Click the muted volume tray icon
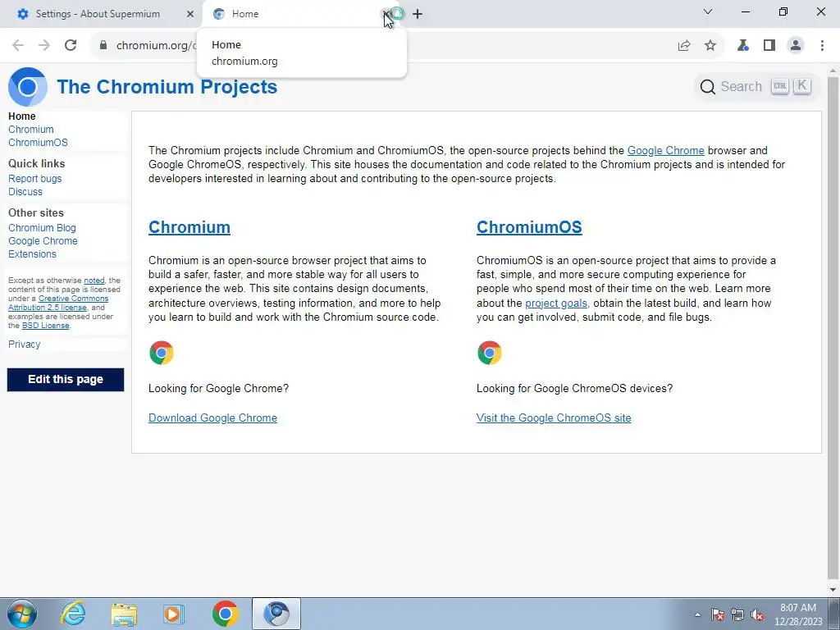Screen dimensions: 840x630 pyautogui.click(x=757, y=614)
